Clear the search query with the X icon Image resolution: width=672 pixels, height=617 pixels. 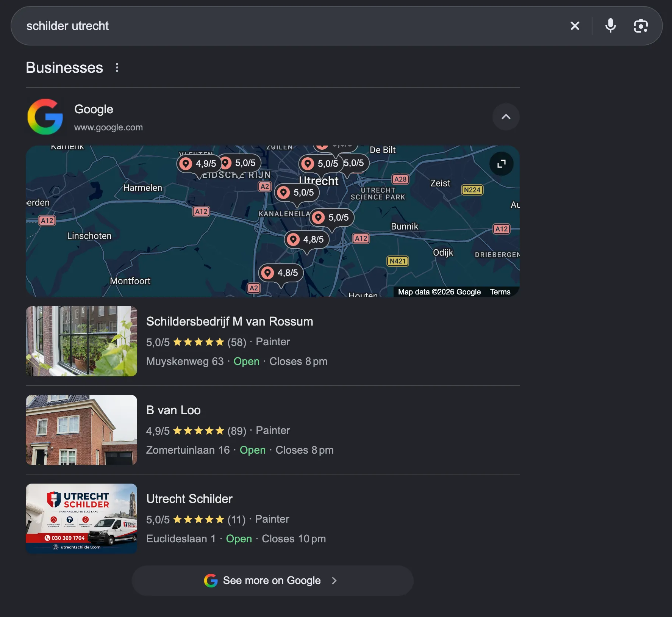575,26
